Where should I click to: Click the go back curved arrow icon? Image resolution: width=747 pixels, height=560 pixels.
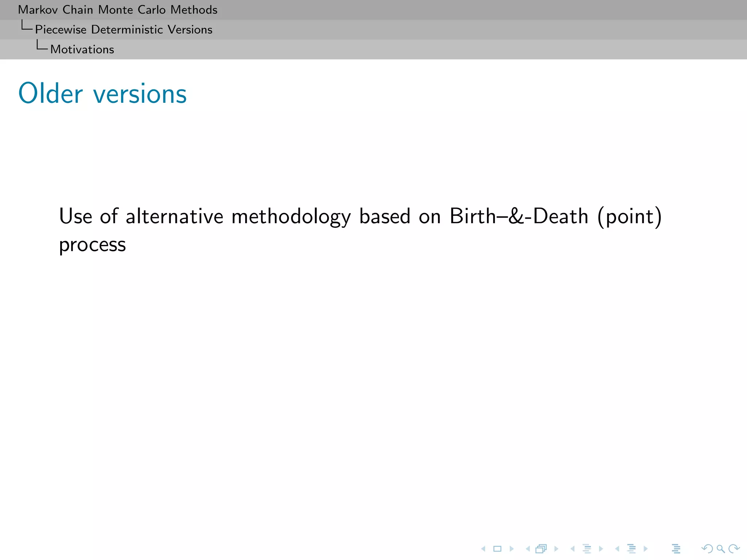pos(707,549)
